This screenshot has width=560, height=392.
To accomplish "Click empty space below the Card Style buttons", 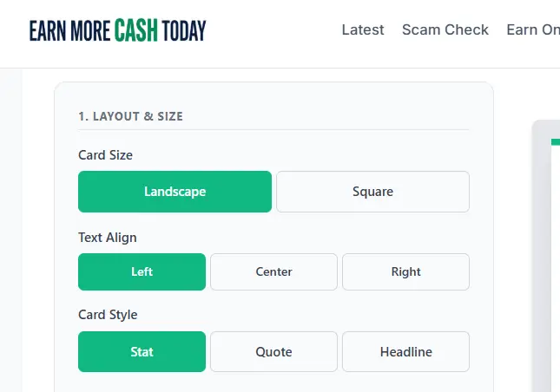I will pos(273,382).
